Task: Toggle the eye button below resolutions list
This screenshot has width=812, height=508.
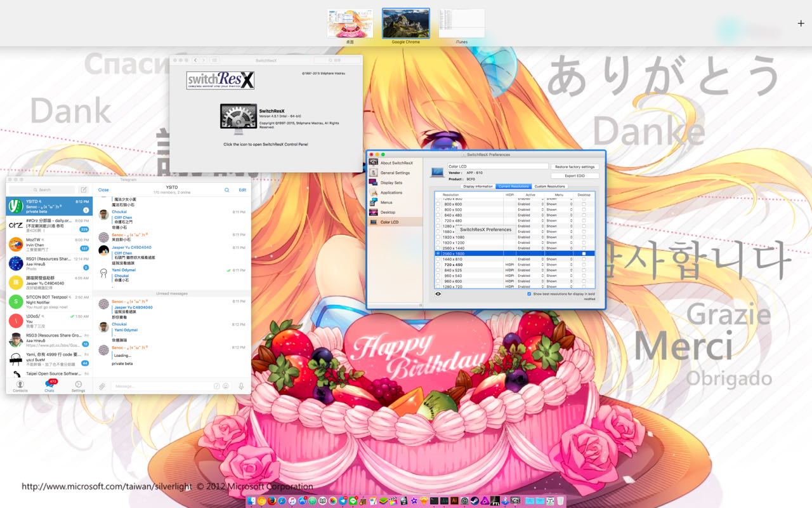Action: [x=438, y=294]
